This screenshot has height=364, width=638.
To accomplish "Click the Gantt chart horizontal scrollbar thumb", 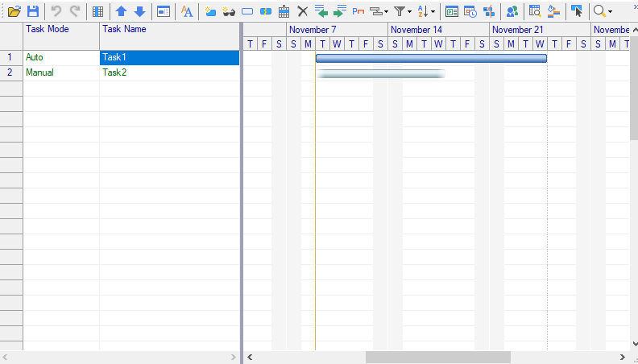I will (437, 357).
